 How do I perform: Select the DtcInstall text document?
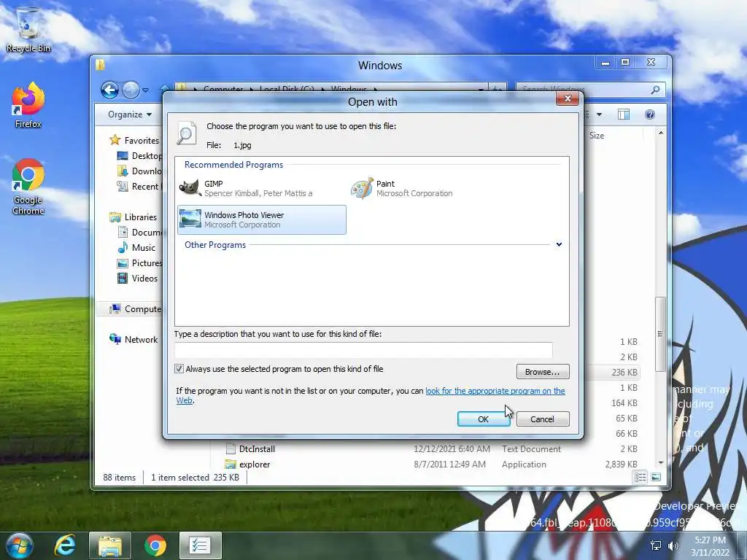point(257,448)
